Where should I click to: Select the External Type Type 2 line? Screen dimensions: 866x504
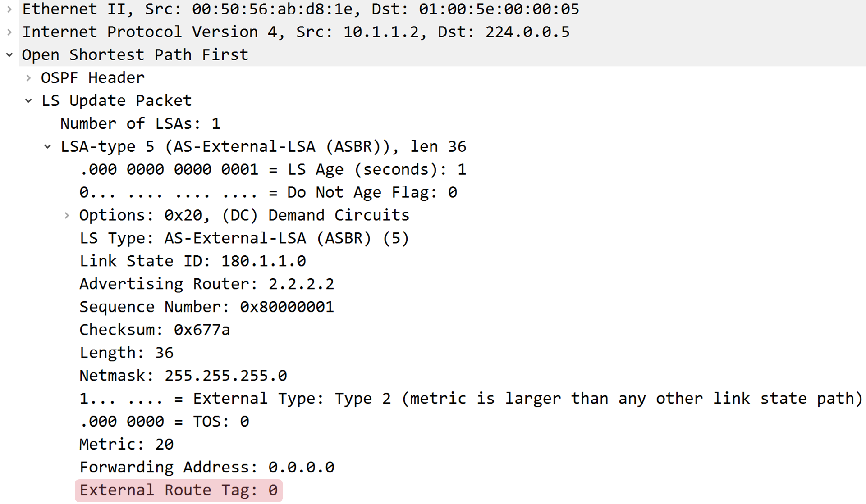(x=471, y=399)
